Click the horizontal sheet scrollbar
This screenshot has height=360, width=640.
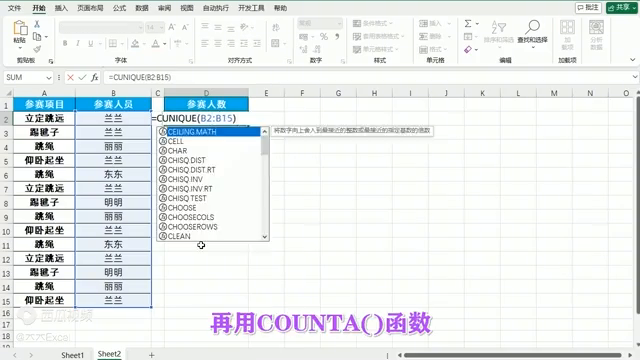coord(512,355)
